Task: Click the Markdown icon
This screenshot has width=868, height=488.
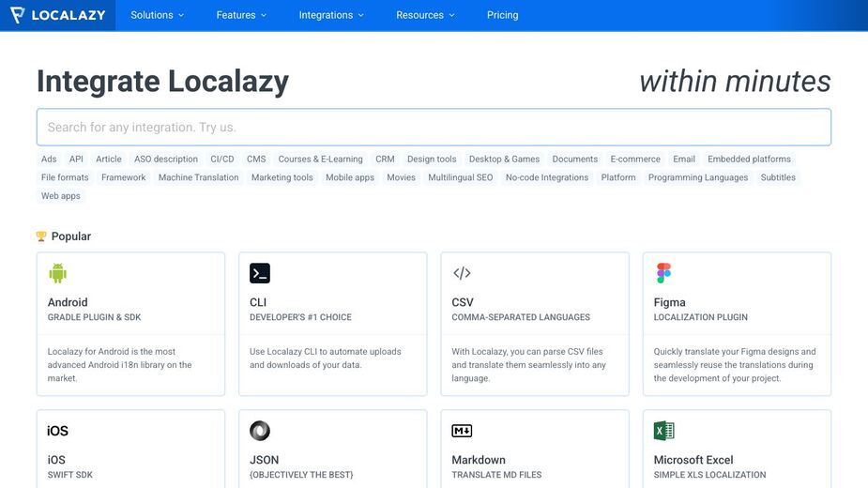Action: 462,431
